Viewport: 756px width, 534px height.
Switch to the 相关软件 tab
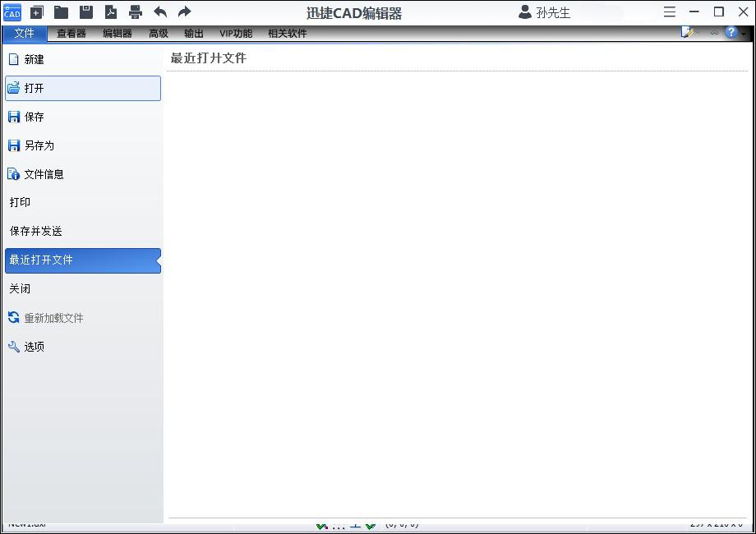(288, 33)
